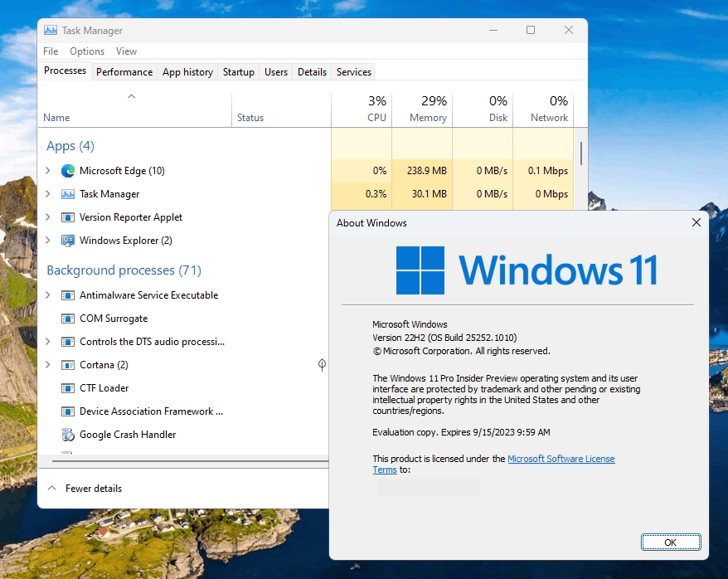Expand the Windows Explorer process group
The image size is (728, 579).
47,241
